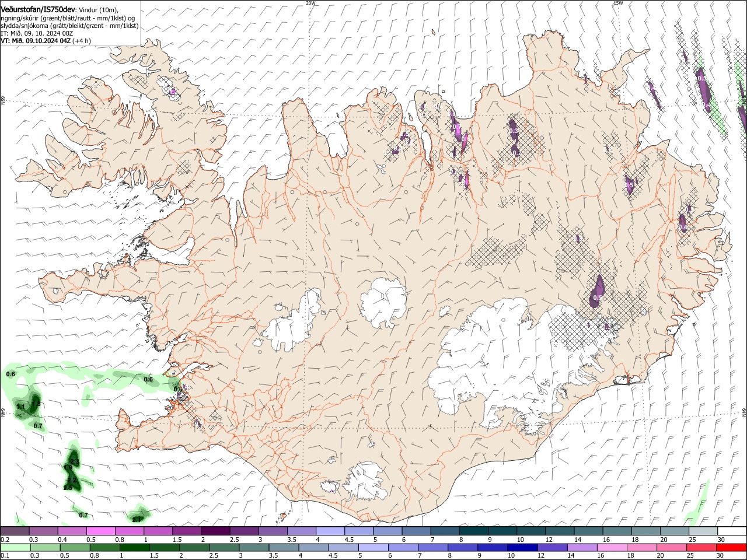Viewport: 747px width, 560px height.
Task: Click the 0.1 label in the legend
Action: (5, 555)
